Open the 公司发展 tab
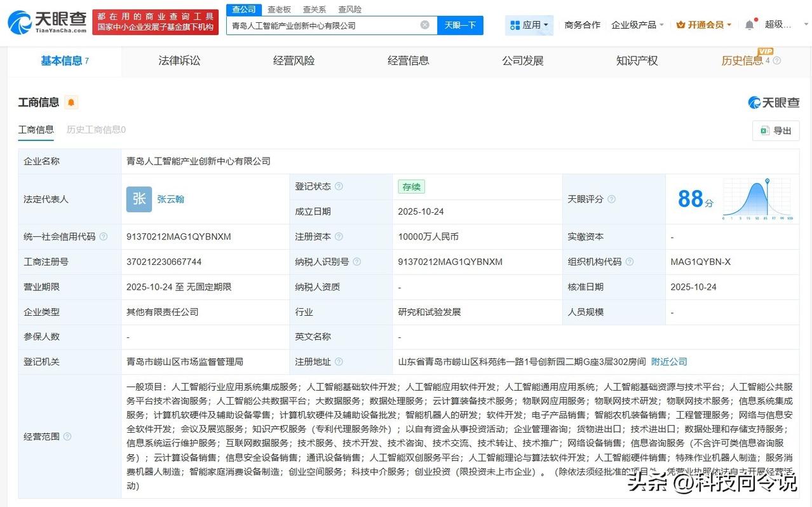Image resolution: width=812 pixels, height=507 pixels. pos(523,61)
